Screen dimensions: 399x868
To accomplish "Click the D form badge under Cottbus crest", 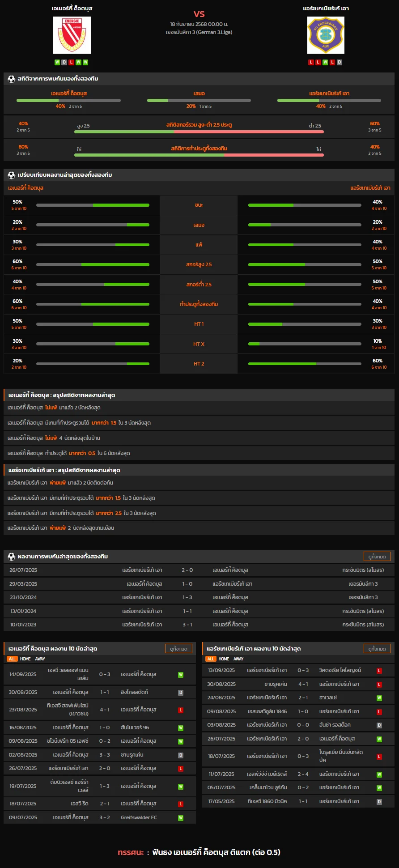I will [64, 62].
